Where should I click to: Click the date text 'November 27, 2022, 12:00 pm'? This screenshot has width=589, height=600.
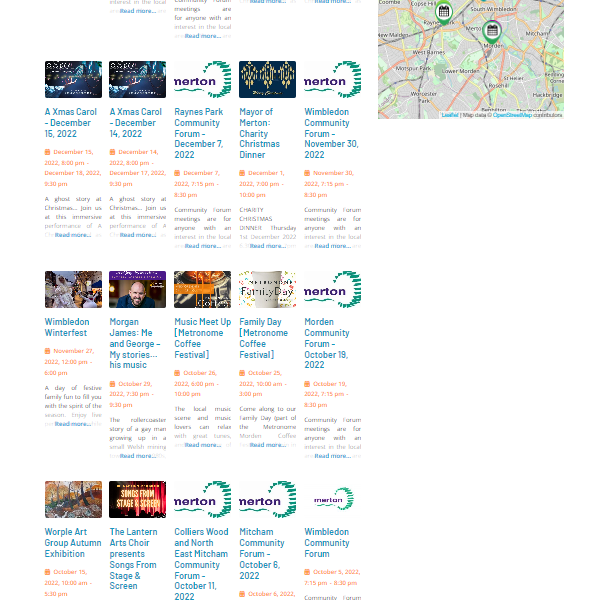point(69,356)
